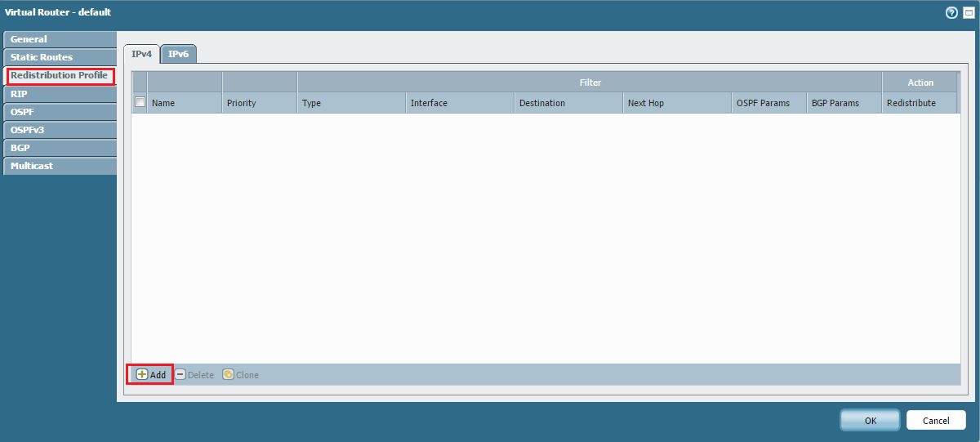Sort by the Name column header

pos(185,103)
